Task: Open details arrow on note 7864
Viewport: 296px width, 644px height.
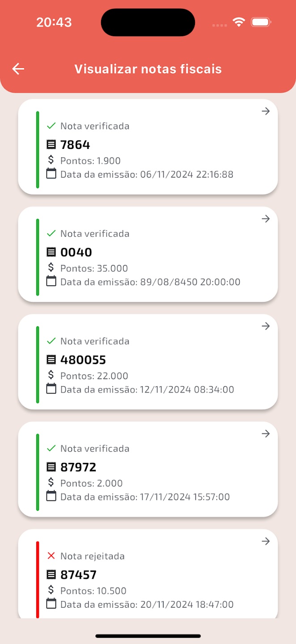Action: tap(266, 111)
